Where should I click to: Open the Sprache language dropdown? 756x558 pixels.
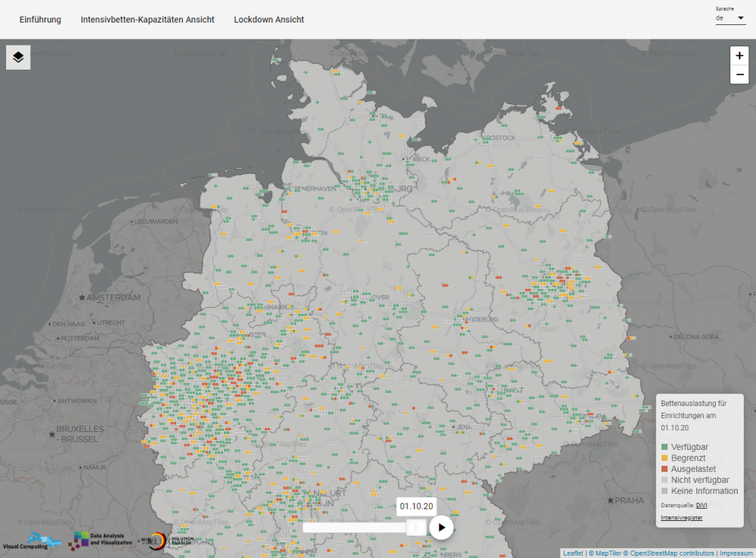click(730, 18)
